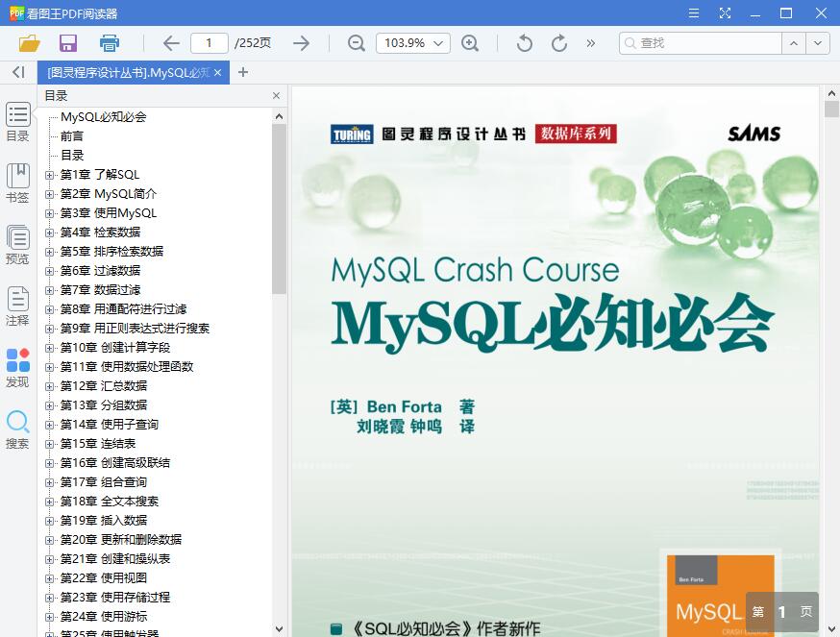Jump to 第7章 数据过滤
840x637 pixels.
coord(100,290)
